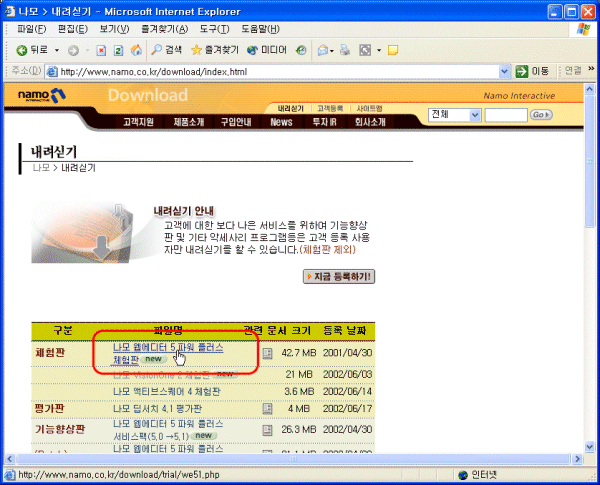
Task: Click the 21 MB size cell
Action: click(299, 374)
